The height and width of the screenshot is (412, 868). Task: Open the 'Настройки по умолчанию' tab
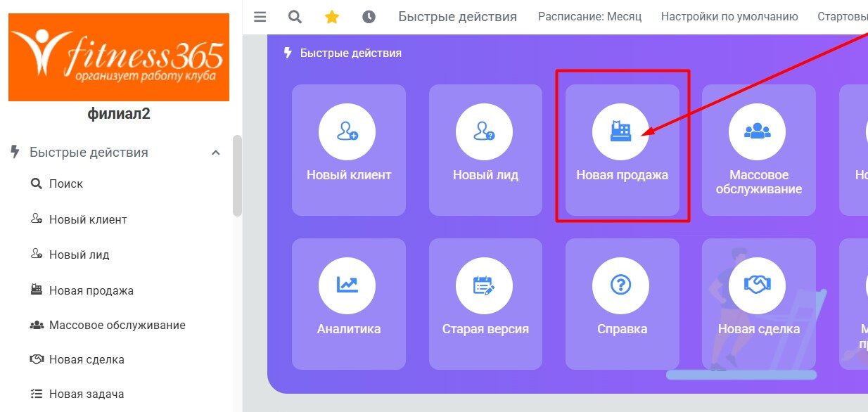coord(729,17)
